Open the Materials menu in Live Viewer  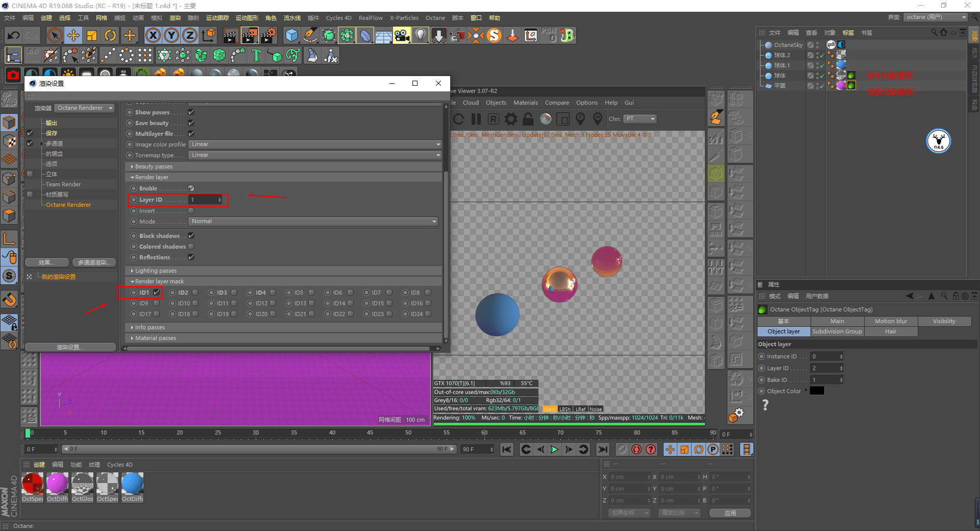525,103
